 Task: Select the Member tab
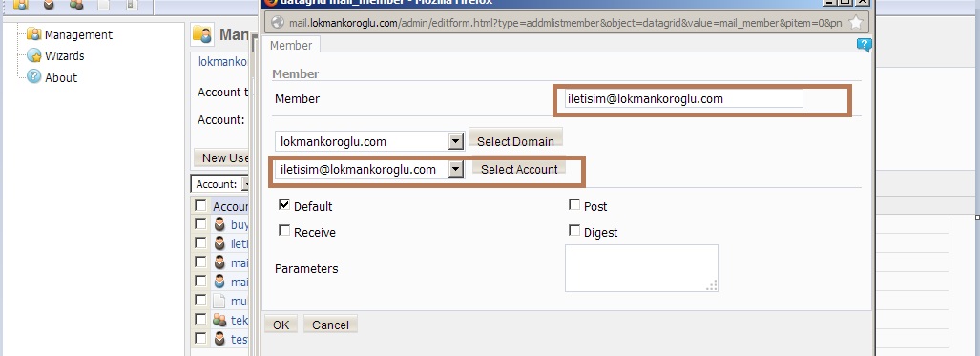click(291, 46)
